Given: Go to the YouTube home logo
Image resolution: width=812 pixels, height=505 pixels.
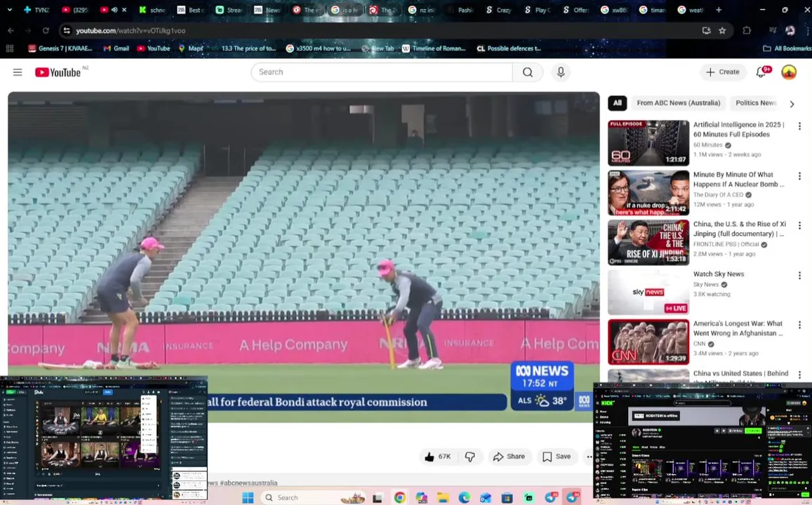Looking at the screenshot, I should (x=58, y=72).
